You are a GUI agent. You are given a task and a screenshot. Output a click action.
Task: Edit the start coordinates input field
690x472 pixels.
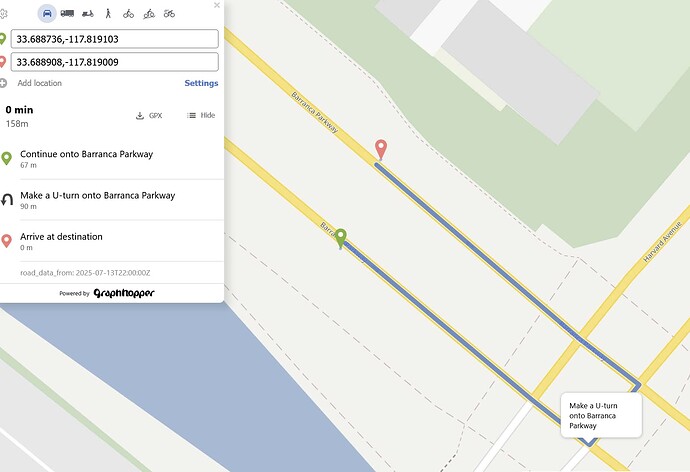click(116, 39)
